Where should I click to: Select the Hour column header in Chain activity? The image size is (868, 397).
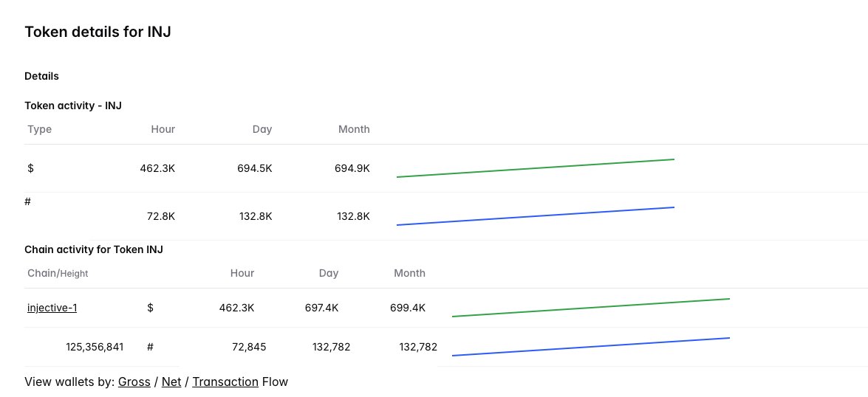(x=242, y=273)
